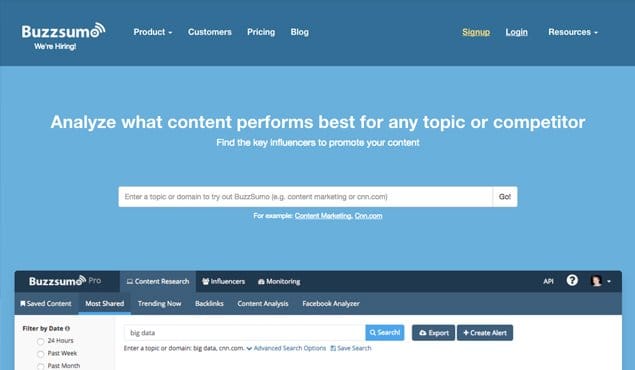Open the help question mark icon
The image size is (635, 370).
click(x=572, y=280)
